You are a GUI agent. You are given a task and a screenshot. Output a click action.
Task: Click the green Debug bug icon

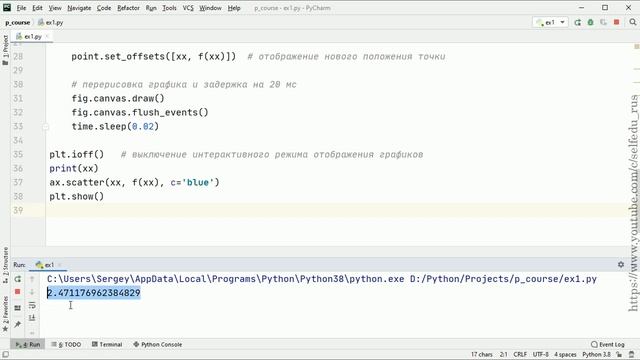pyautogui.click(x=590, y=22)
